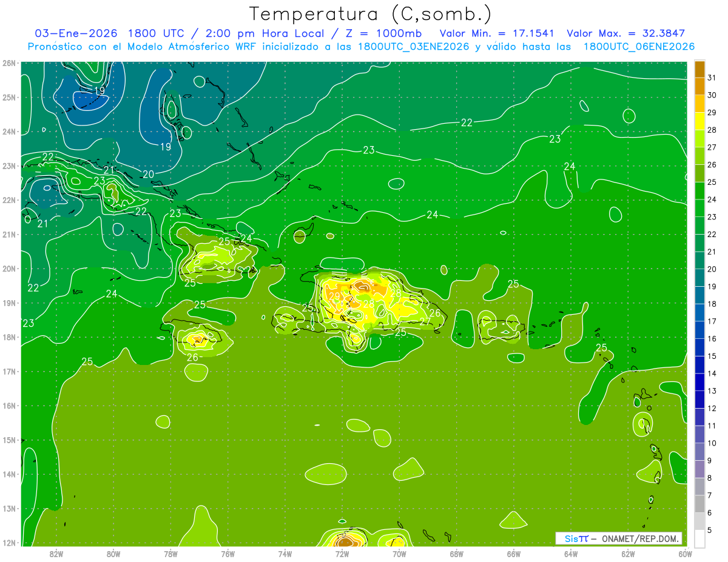This screenshot has width=728, height=562.
Task: Click the "24N" latitude axis label
Action: [x=8, y=132]
